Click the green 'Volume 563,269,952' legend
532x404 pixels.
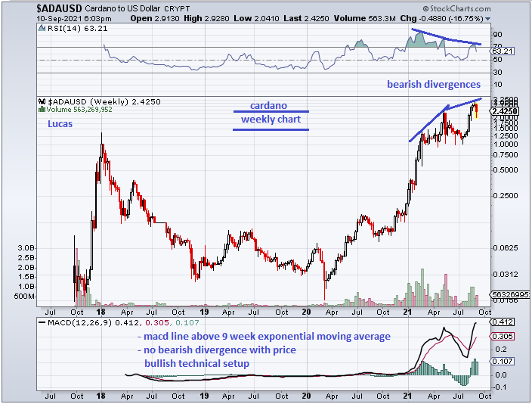(x=79, y=110)
